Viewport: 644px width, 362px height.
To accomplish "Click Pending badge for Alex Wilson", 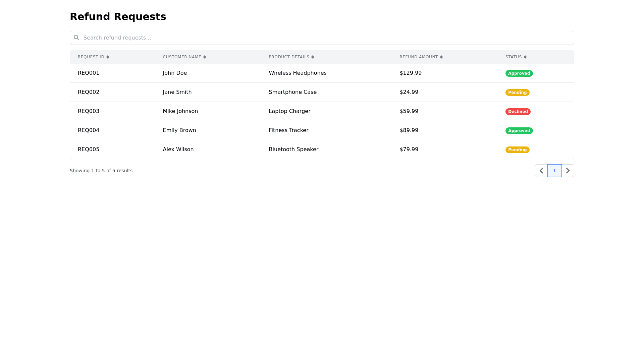I will coord(517,150).
